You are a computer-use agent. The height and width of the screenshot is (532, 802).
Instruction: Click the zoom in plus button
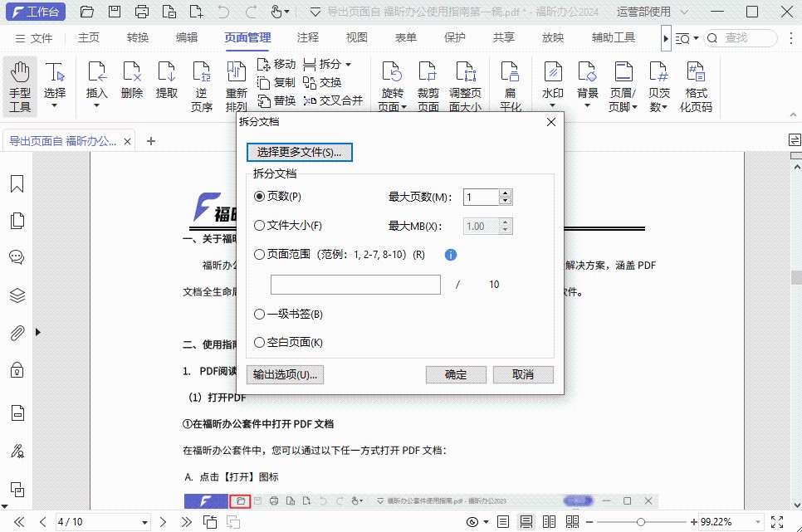pos(693,522)
